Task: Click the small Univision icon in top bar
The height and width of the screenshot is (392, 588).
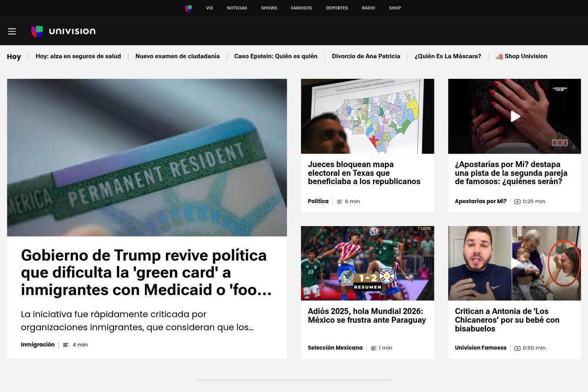Action: pos(188,8)
